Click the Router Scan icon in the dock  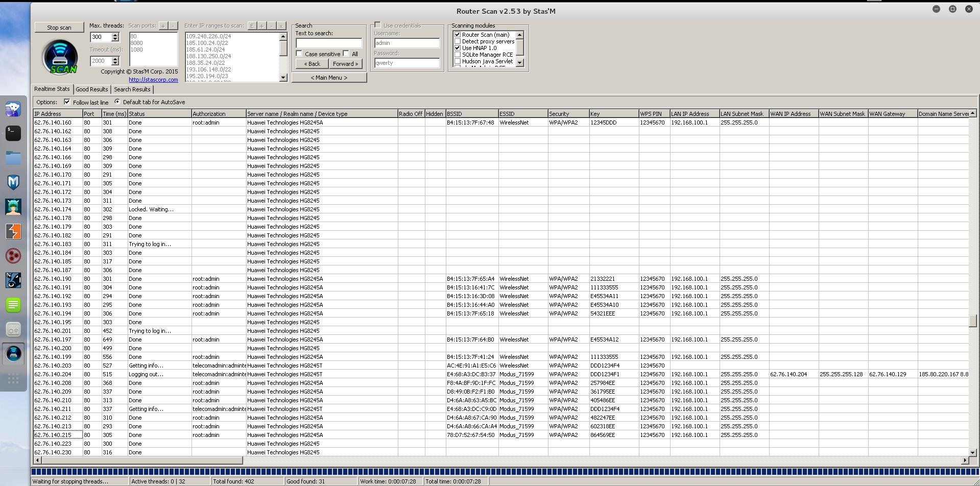click(x=14, y=353)
